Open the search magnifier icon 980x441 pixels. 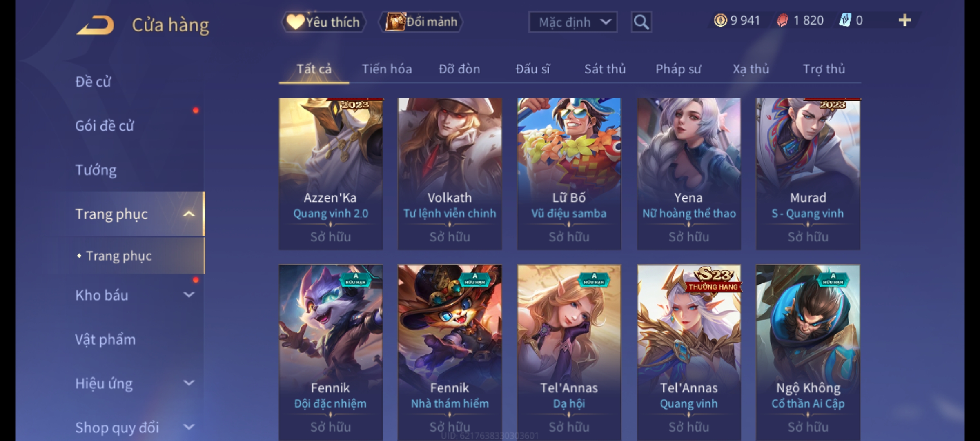tap(641, 22)
